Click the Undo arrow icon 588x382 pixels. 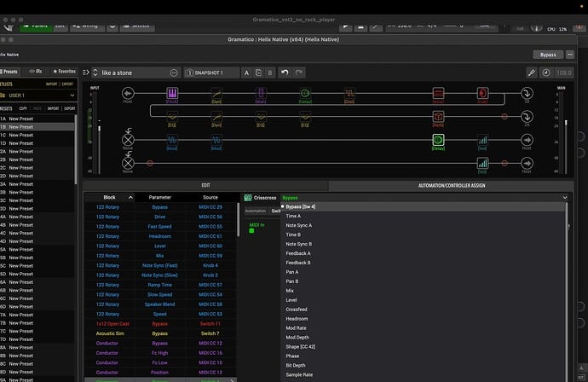[x=285, y=72]
